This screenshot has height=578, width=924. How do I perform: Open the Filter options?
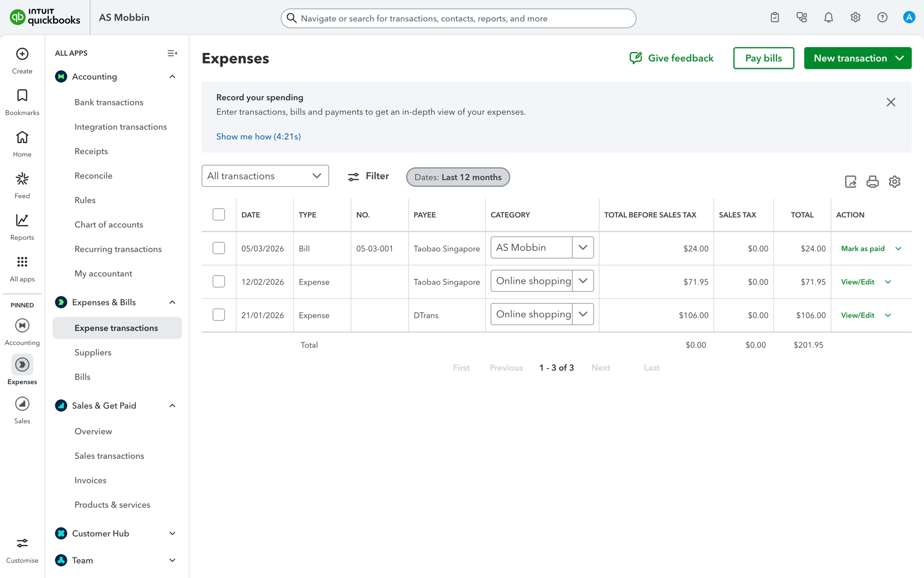(x=368, y=176)
